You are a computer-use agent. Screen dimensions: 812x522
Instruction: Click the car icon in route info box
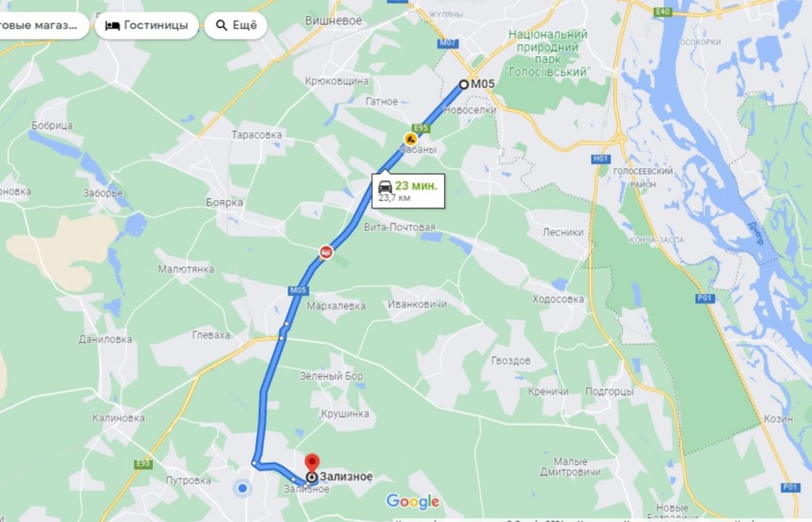(385, 186)
